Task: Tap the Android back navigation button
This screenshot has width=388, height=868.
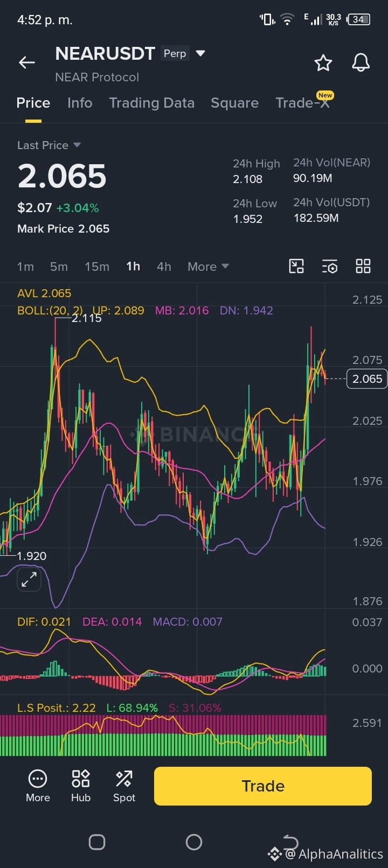Action: click(x=291, y=841)
